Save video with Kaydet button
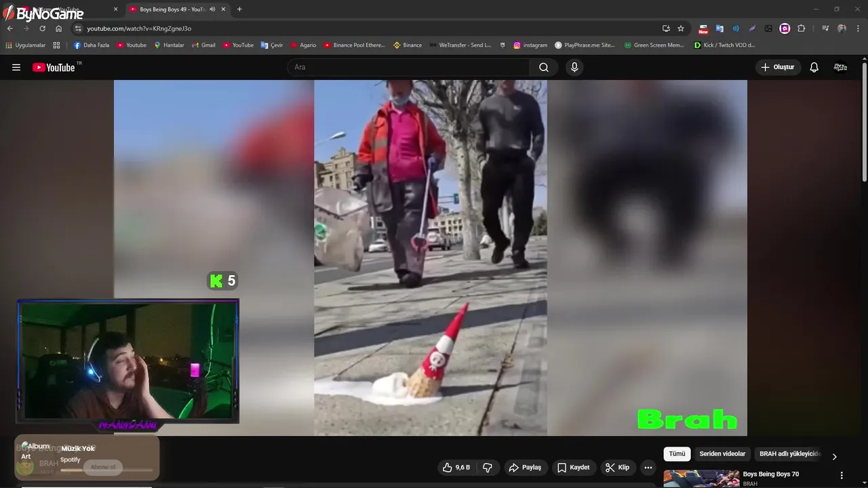Screen dimensions: 868x488 tap(574, 467)
